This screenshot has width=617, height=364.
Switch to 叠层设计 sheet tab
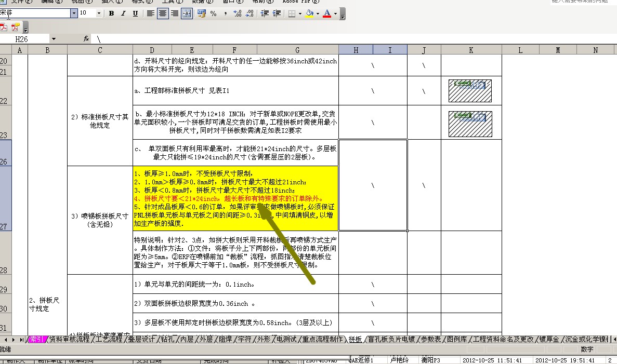(142, 339)
